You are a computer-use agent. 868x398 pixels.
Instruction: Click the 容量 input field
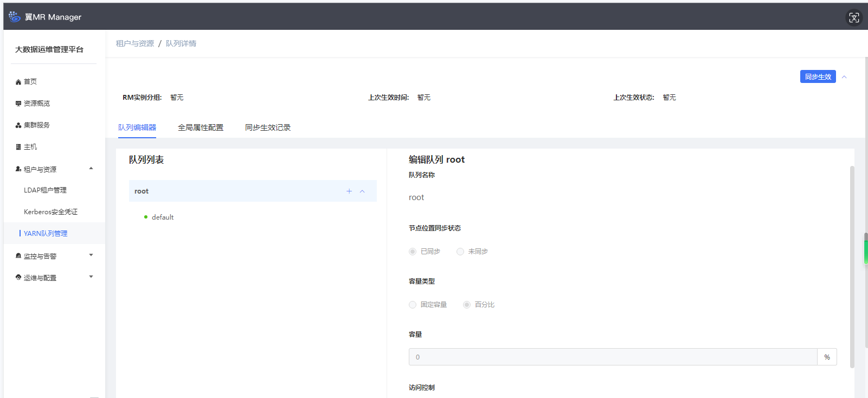click(x=613, y=357)
